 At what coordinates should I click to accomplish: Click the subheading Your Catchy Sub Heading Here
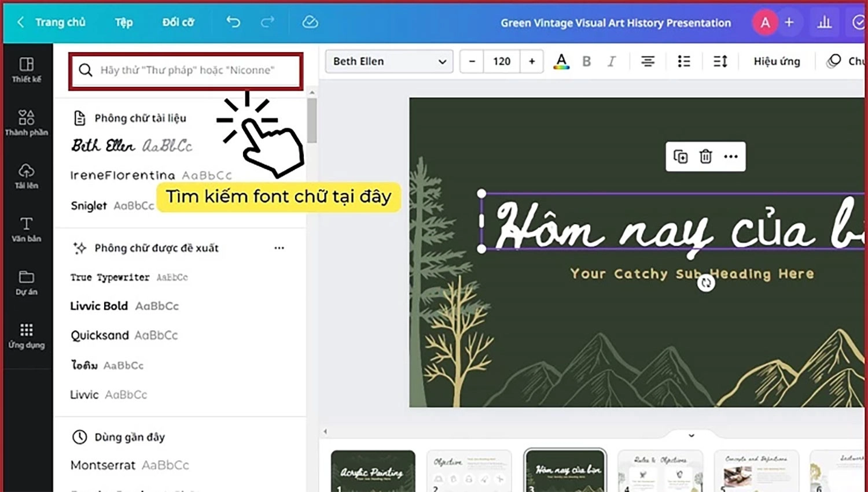coord(692,273)
